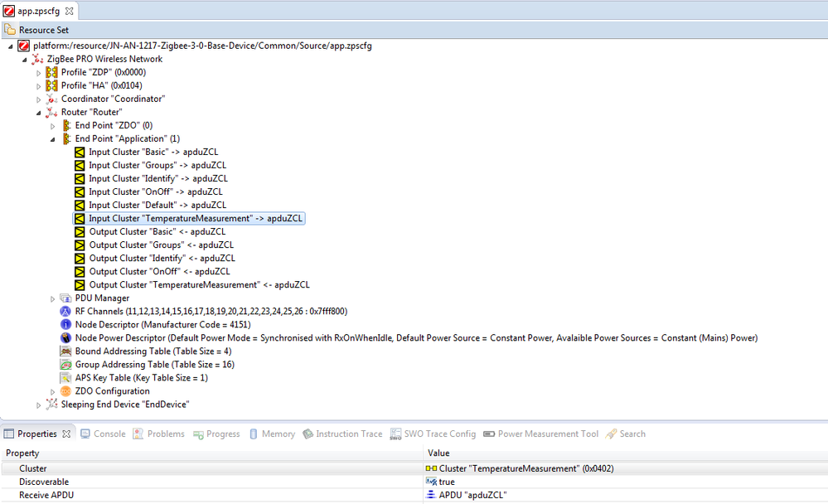Open the Memory tab
This screenshot has width=828, height=504.
[272, 434]
